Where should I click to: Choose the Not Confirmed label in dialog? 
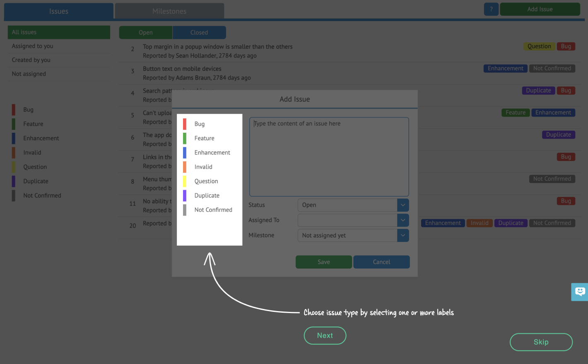pos(213,210)
